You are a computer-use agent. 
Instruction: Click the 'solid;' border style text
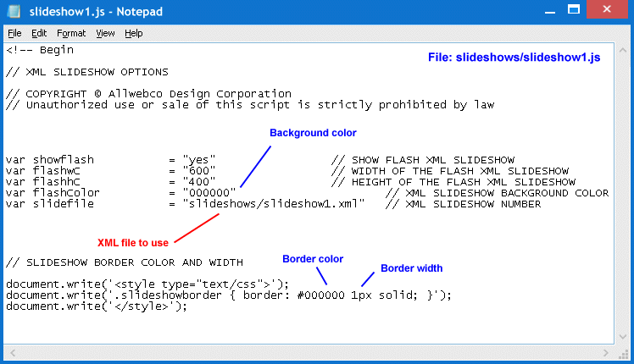pos(398,295)
